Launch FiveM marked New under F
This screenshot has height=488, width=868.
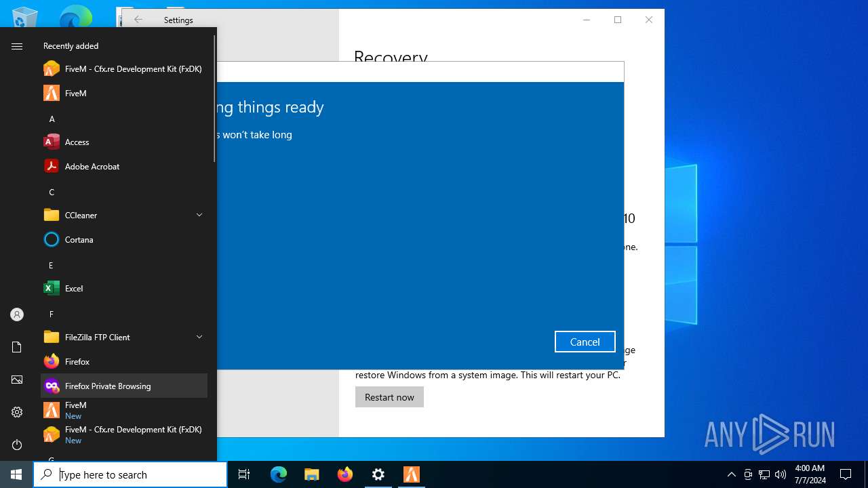pyautogui.click(x=124, y=410)
